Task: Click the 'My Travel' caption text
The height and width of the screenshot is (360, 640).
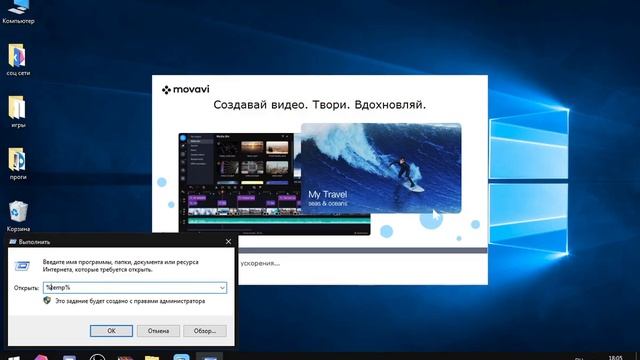Action: click(328, 194)
